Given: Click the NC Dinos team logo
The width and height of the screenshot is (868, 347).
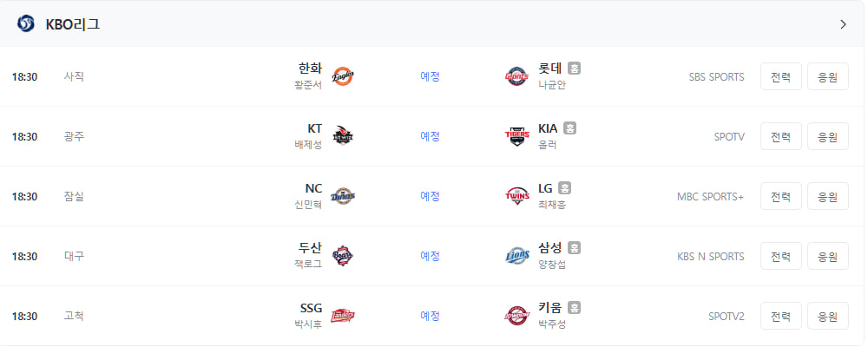Looking at the screenshot, I should click(x=343, y=196).
